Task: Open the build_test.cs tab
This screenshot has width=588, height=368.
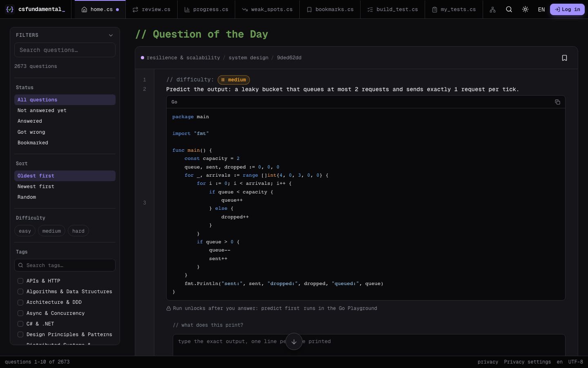Action: [x=392, y=9]
